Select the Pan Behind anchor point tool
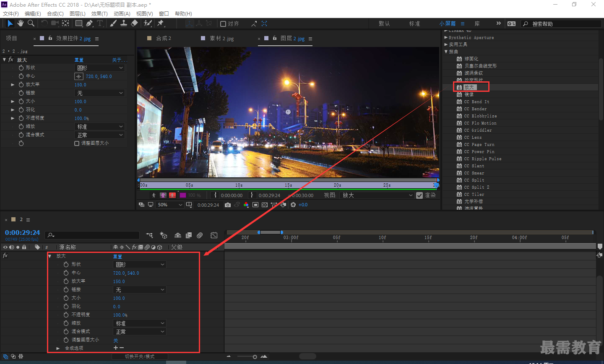Screen dimensions: 604x364 [66, 23]
